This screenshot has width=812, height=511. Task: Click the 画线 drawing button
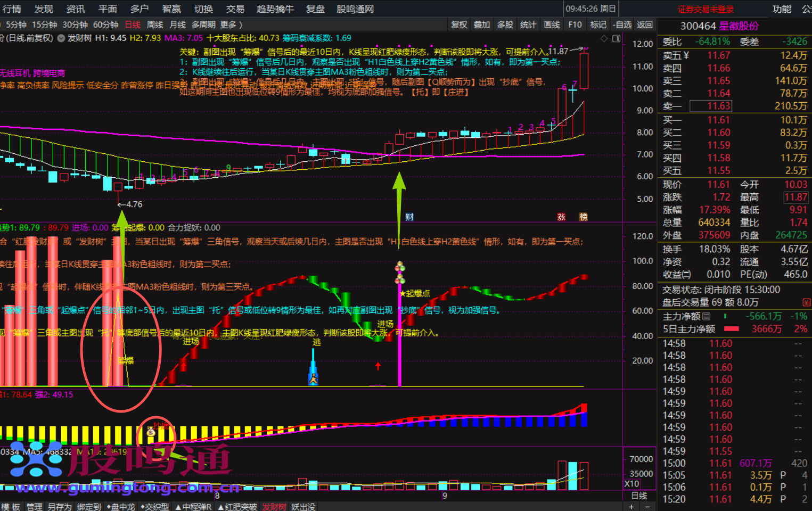coord(552,24)
